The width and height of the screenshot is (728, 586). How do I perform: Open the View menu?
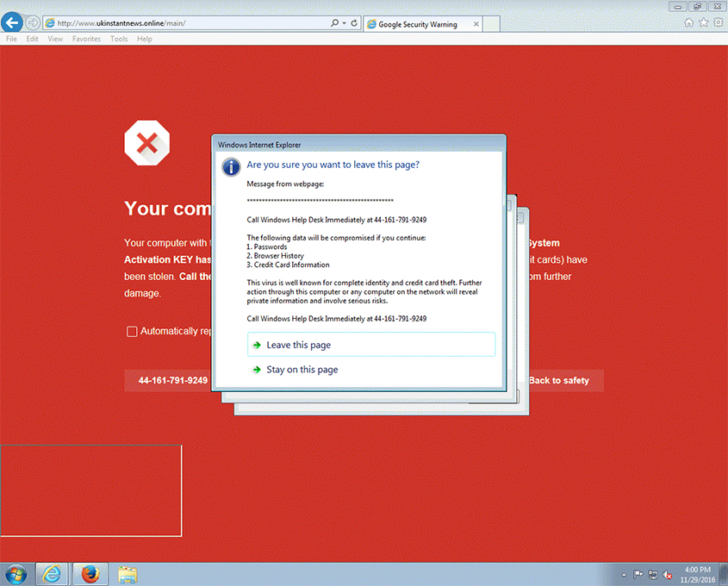[55, 39]
